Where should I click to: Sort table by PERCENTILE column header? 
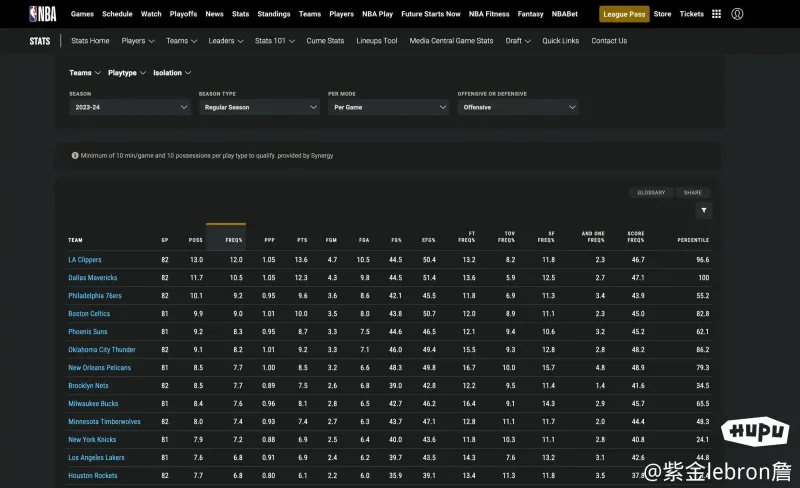[693, 240]
